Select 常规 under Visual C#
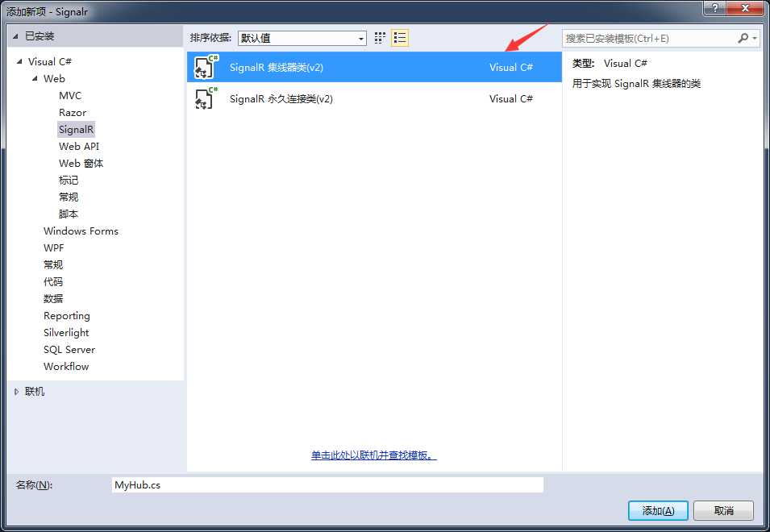770x532 pixels. pos(53,265)
